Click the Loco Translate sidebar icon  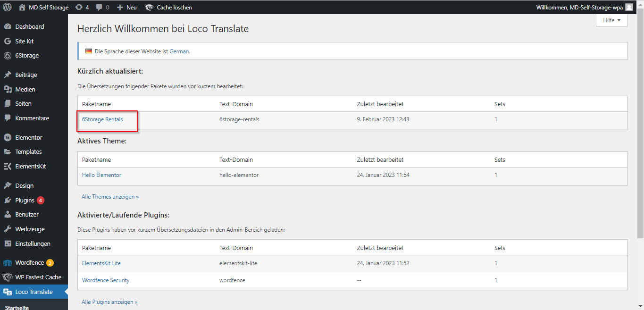(8, 292)
